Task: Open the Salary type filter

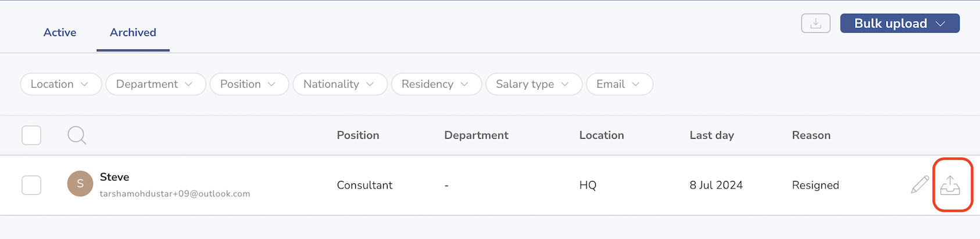Action: tap(534, 84)
